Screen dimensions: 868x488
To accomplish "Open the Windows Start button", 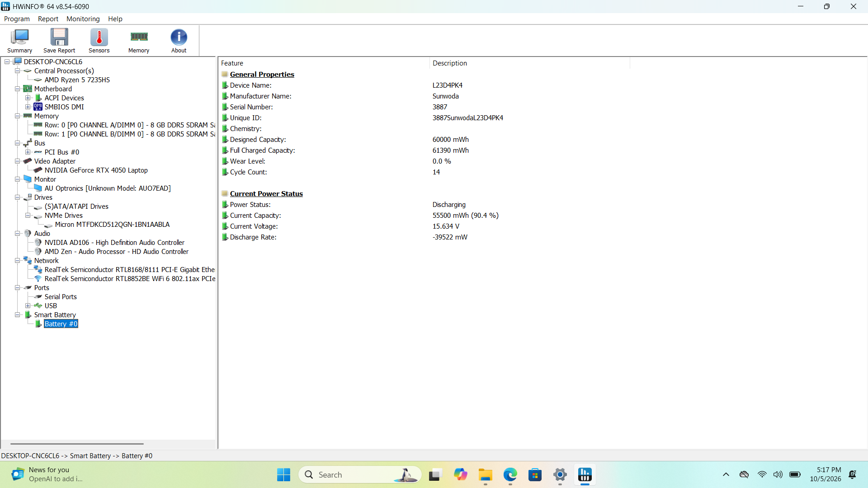I will (x=283, y=475).
